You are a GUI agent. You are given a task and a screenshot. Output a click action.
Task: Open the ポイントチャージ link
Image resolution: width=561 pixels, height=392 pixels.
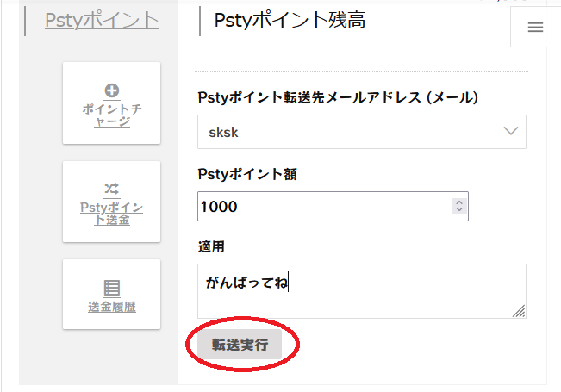pyautogui.click(x=112, y=115)
